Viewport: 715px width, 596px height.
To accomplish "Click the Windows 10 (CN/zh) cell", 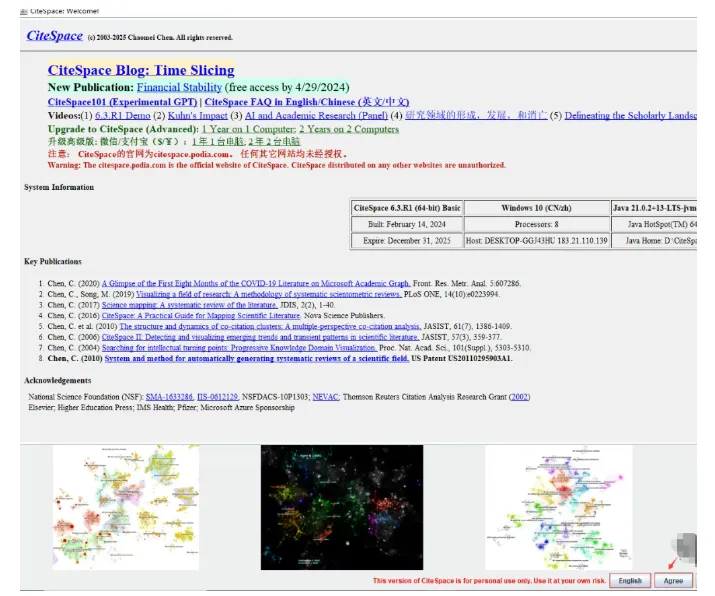I will 537,208.
